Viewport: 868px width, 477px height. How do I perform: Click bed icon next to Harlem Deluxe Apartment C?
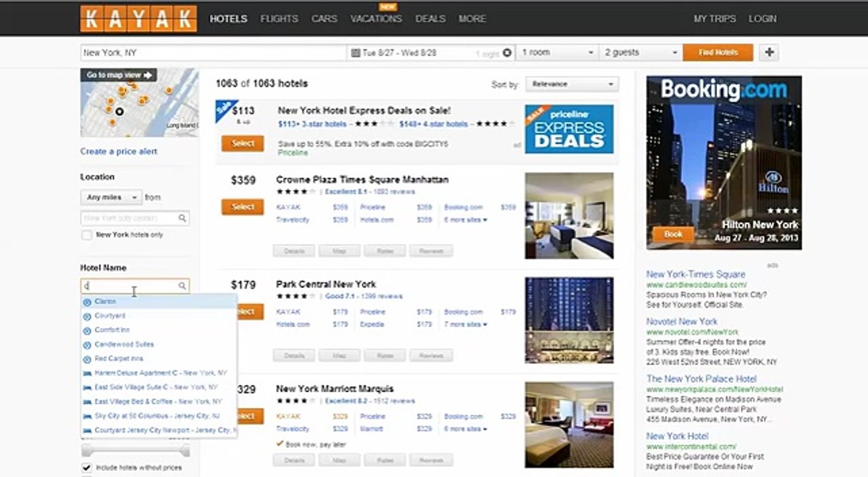[87, 373]
